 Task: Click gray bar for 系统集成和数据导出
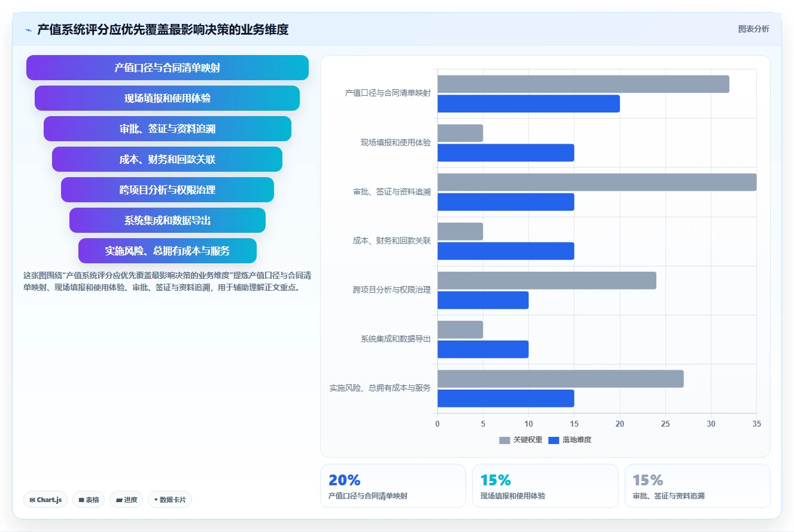pos(460,329)
